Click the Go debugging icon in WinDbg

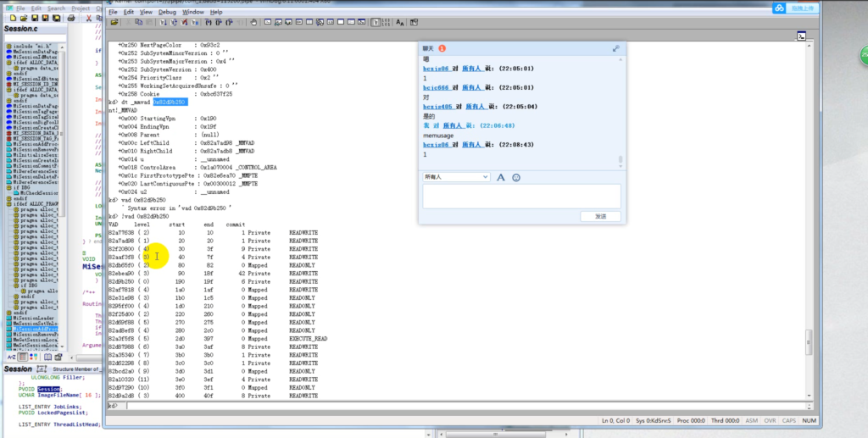pyautogui.click(x=163, y=22)
